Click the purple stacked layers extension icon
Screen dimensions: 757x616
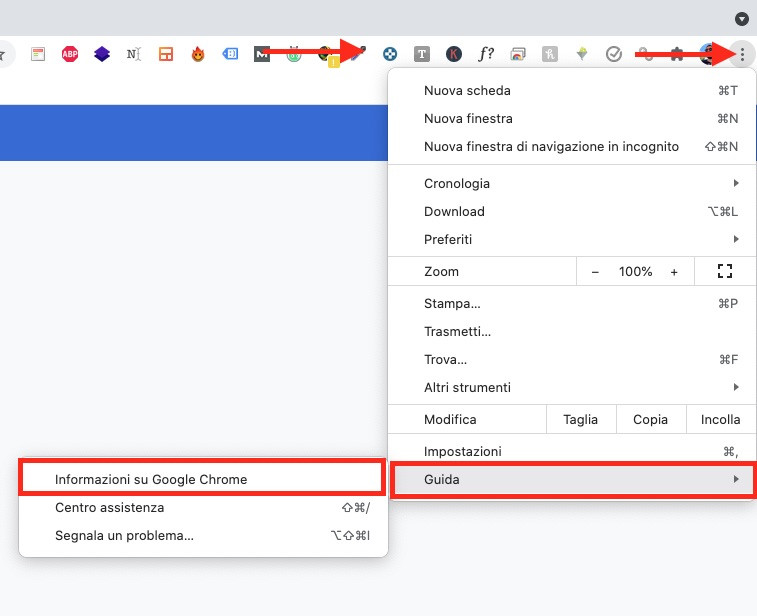click(x=102, y=54)
